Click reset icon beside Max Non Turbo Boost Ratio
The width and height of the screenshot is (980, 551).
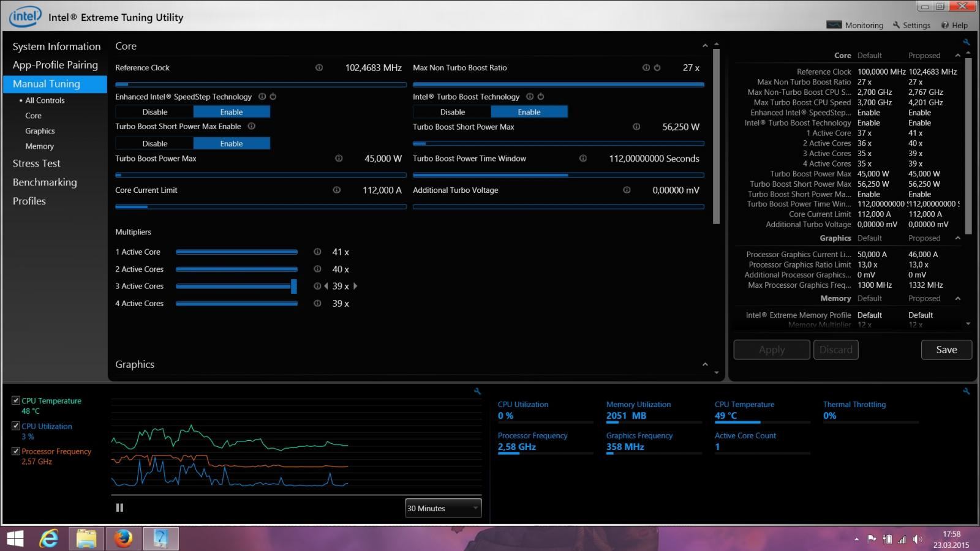(657, 68)
